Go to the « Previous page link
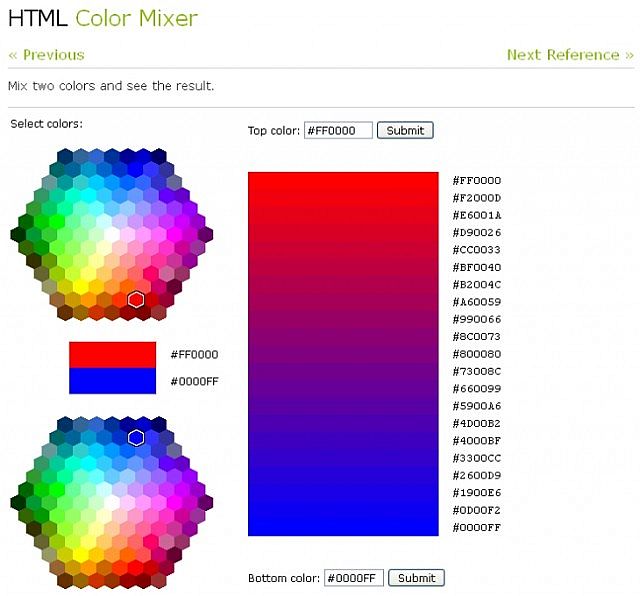Viewport: 640px width, 596px height. tap(46, 55)
